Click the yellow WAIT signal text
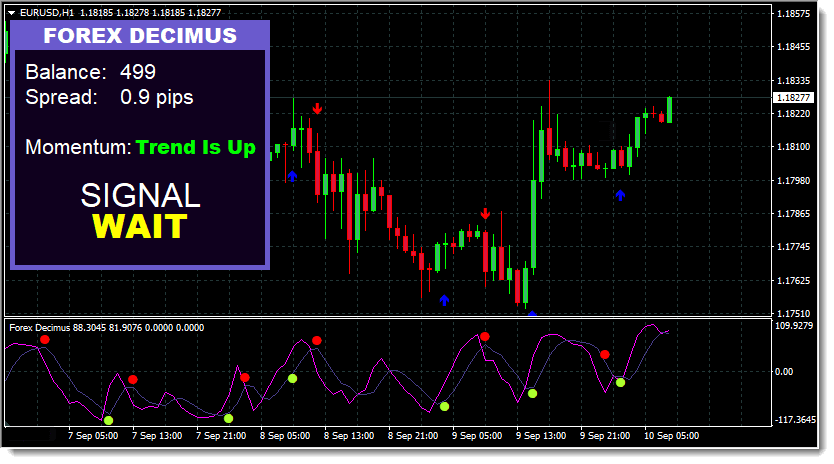Screen dimensions: 834x464 pos(139,226)
